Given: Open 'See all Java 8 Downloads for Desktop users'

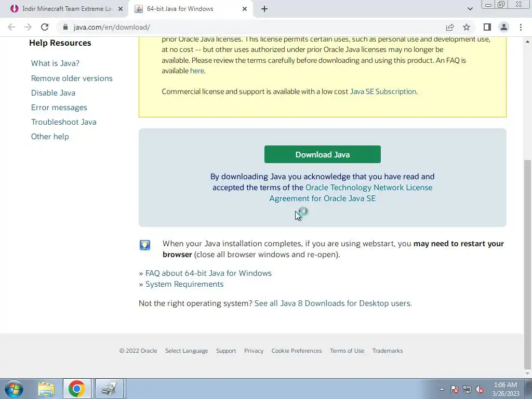Looking at the screenshot, I should point(332,303).
